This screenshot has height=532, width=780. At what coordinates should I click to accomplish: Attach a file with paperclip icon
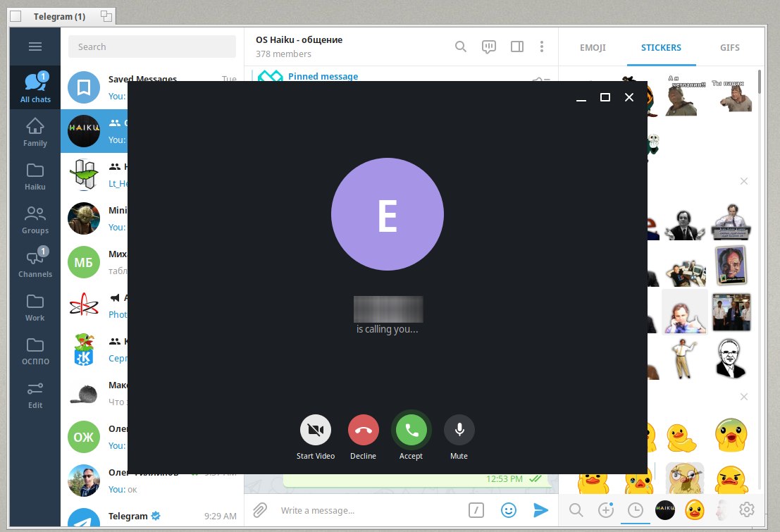click(260, 510)
